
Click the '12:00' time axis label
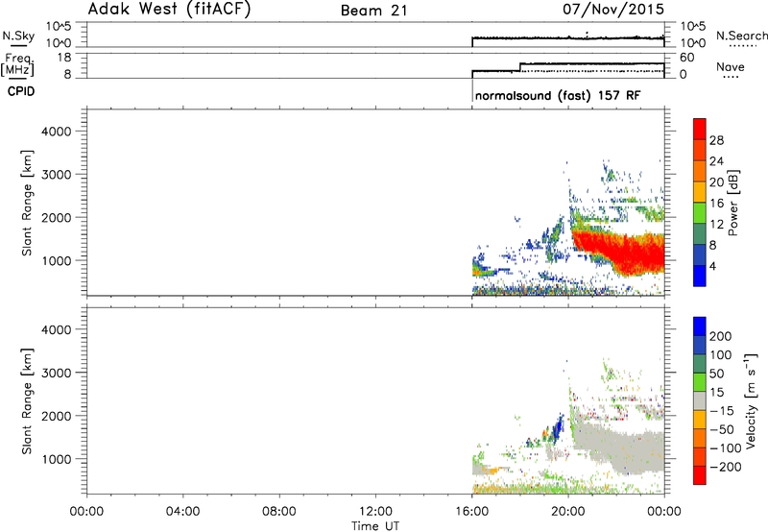375,512
